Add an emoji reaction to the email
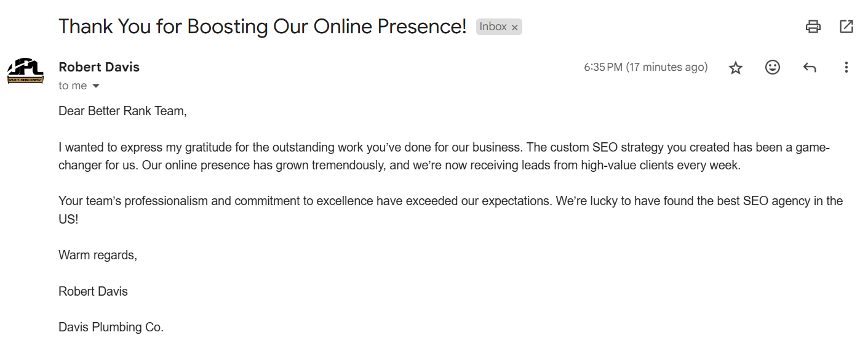The width and height of the screenshot is (868, 348). pyautogui.click(x=773, y=67)
